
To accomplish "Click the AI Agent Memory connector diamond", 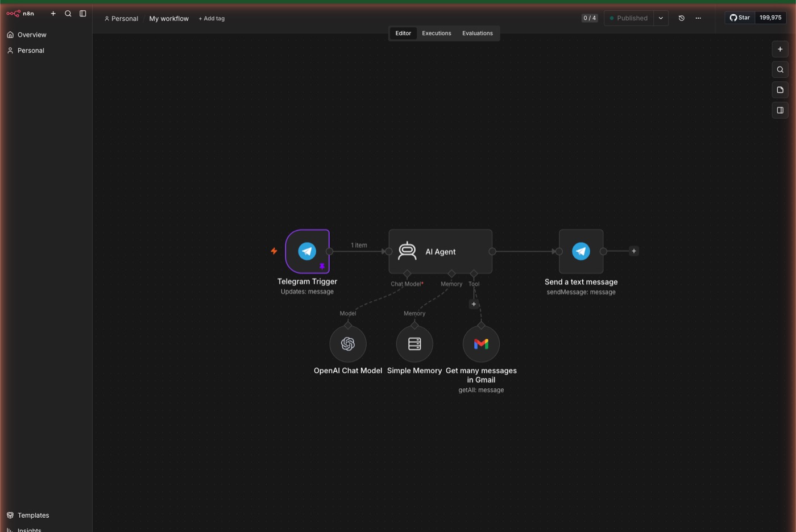I will pyautogui.click(x=451, y=274).
